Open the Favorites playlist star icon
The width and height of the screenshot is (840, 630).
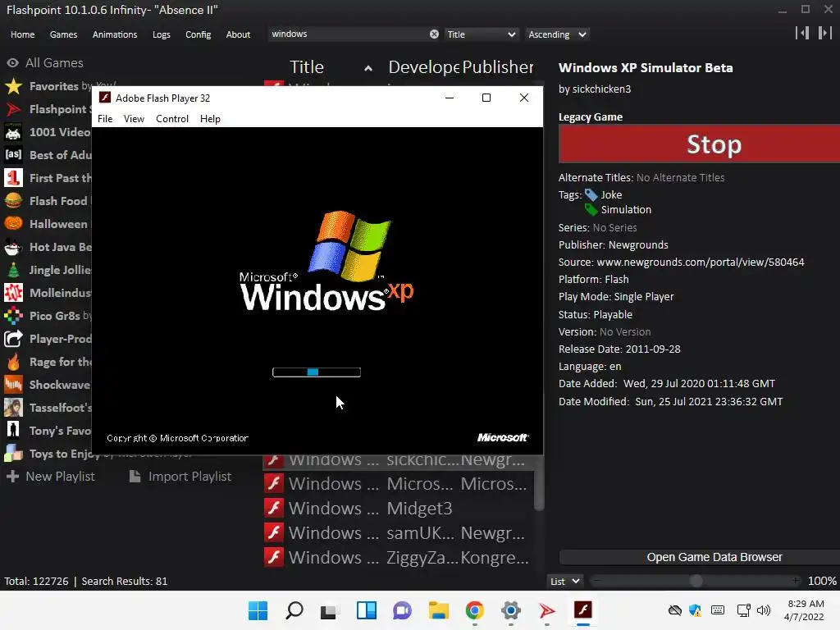[x=13, y=86]
